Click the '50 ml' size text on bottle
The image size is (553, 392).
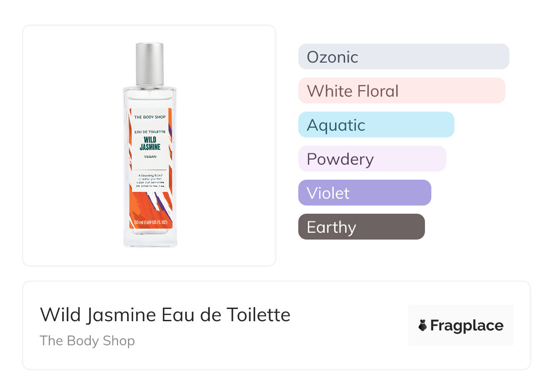(x=150, y=223)
